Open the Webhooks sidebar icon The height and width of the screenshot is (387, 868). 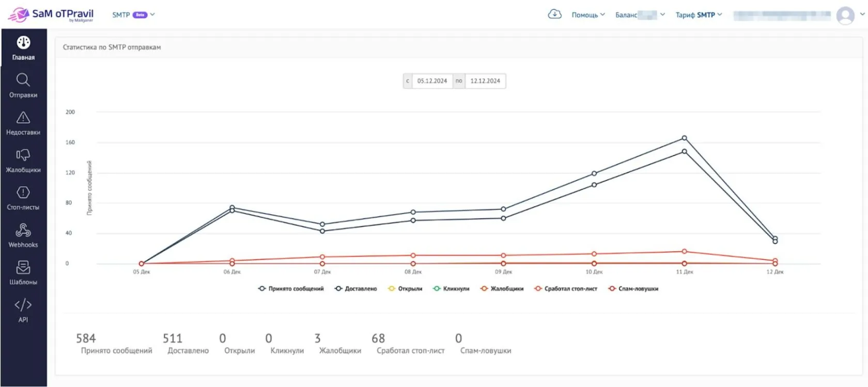coord(23,230)
